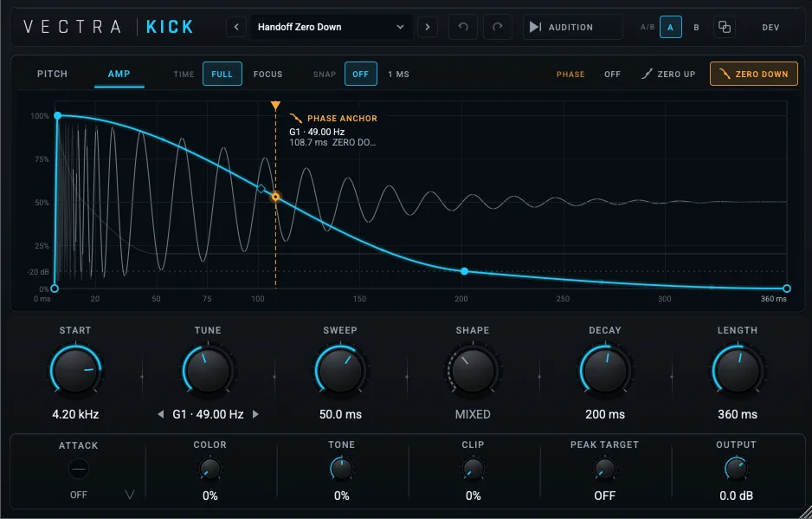The height and width of the screenshot is (519, 812).
Task: Click the PHASE ANCHOR label
Action: [x=342, y=118]
